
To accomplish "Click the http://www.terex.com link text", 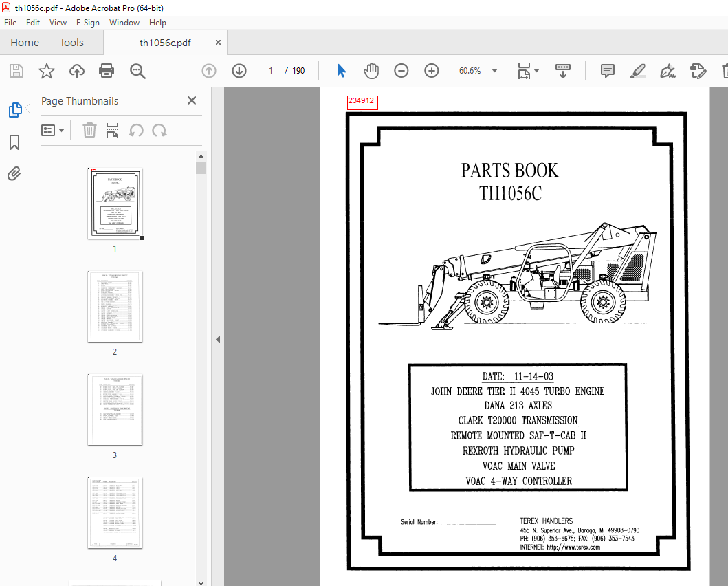I will [573, 547].
